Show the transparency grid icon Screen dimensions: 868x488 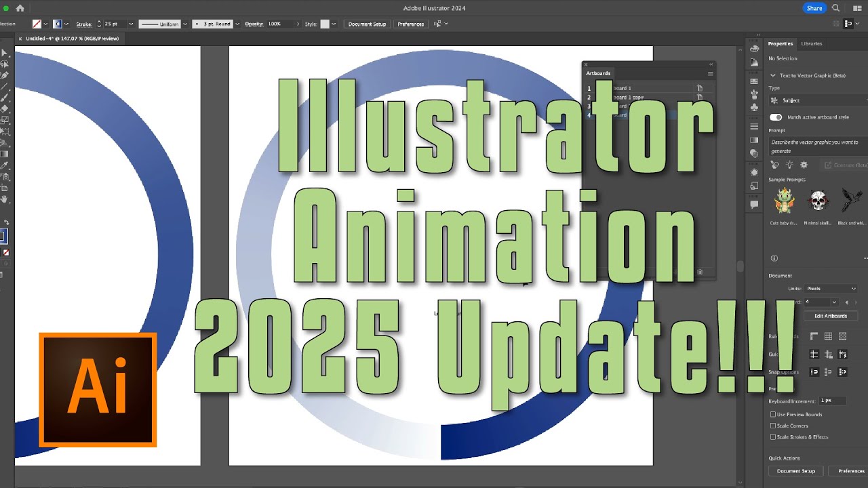point(842,336)
